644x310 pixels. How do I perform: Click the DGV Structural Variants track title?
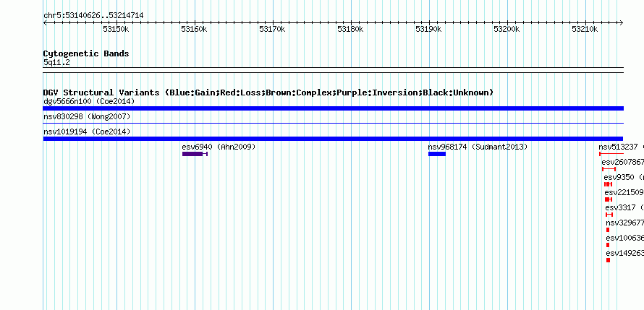268,92
